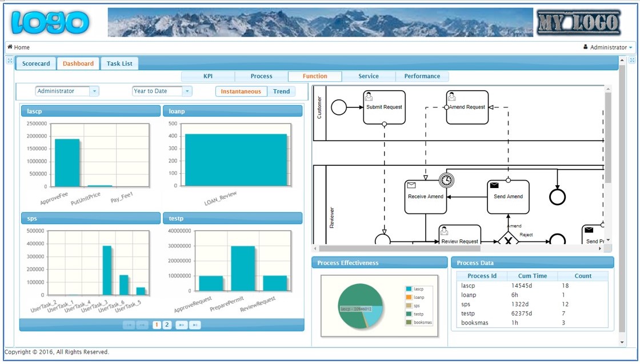Viewport: 640px width, 364px height.
Task: Open the Administrator user menu arrow
Action: click(631, 48)
